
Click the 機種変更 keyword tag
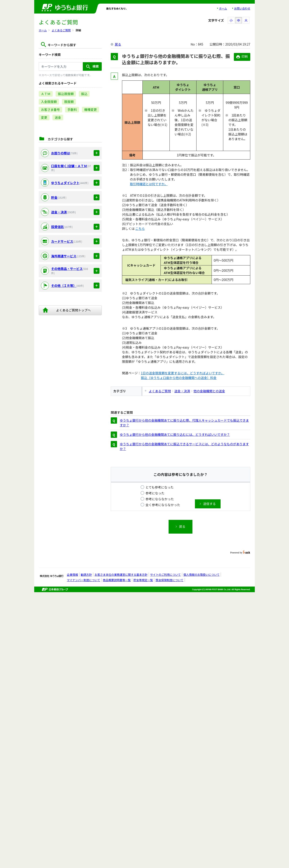click(x=90, y=110)
